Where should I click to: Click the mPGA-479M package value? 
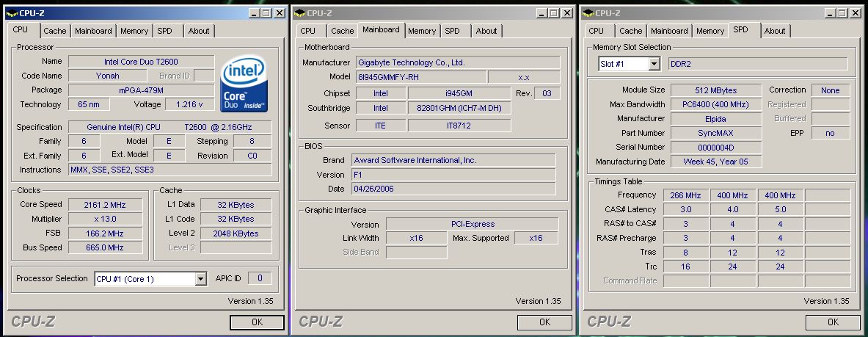[141, 90]
